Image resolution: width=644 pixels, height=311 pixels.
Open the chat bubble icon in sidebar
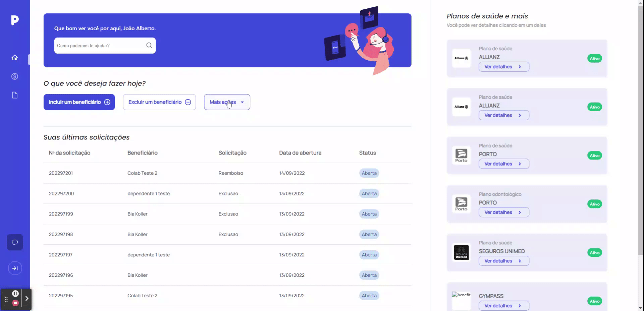coord(15,242)
